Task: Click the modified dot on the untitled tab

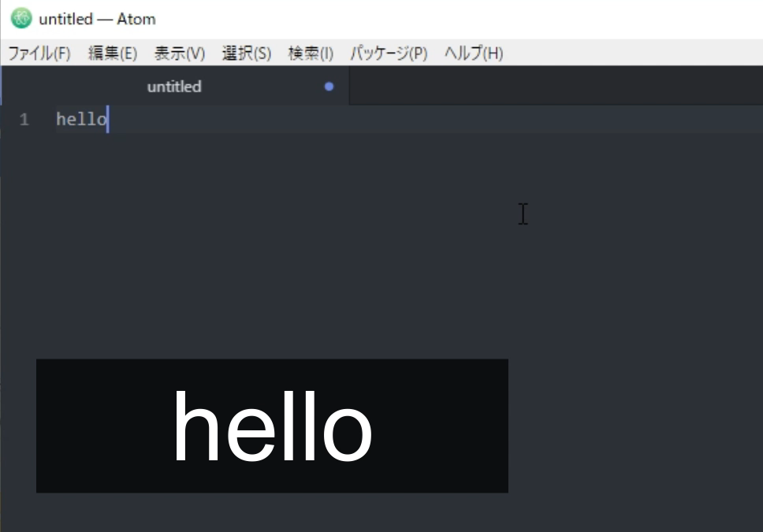Action: (329, 86)
